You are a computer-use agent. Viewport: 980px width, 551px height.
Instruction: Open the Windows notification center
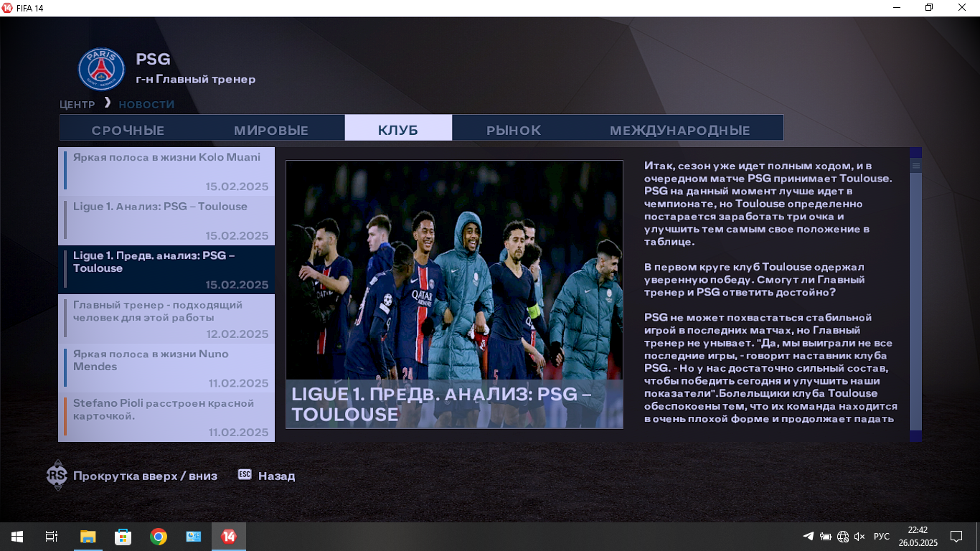coord(956,537)
